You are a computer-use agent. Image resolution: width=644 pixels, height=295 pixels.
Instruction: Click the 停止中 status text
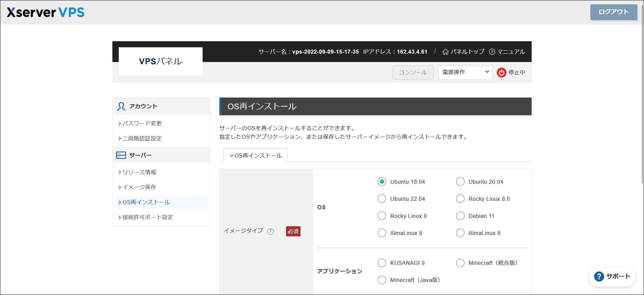click(517, 72)
